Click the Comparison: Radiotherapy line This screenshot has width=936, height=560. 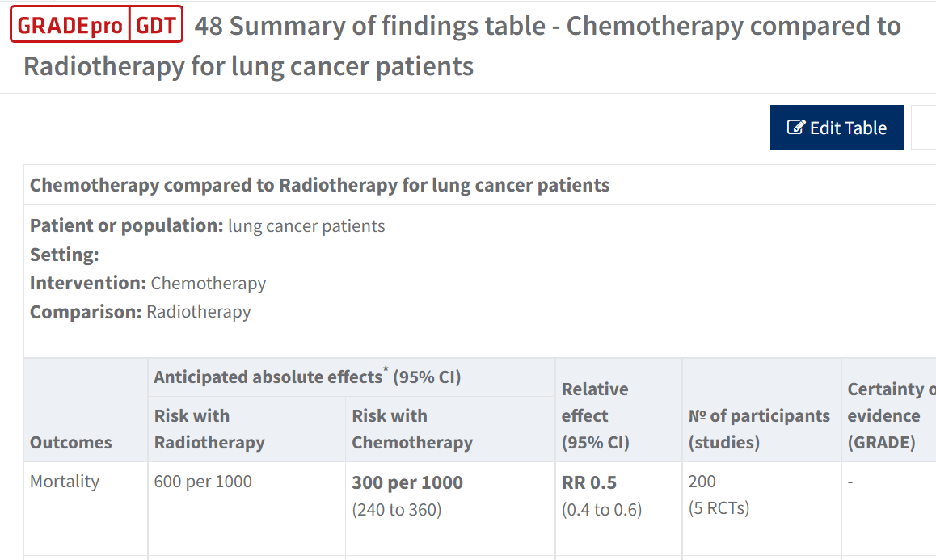tap(141, 311)
